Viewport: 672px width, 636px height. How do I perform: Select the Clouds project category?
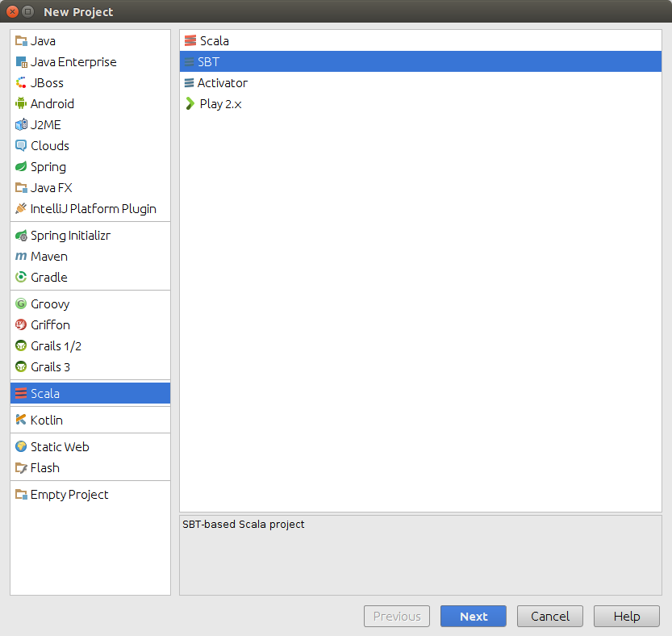click(49, 145)
